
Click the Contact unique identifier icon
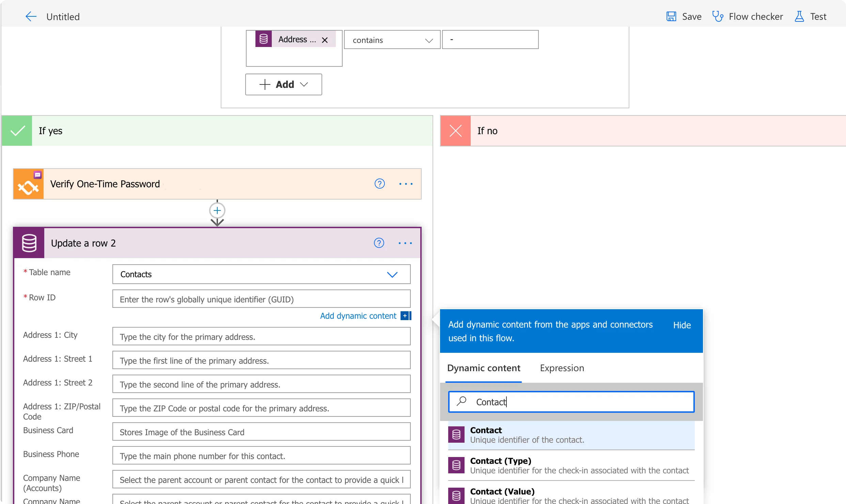coord(458,434)
